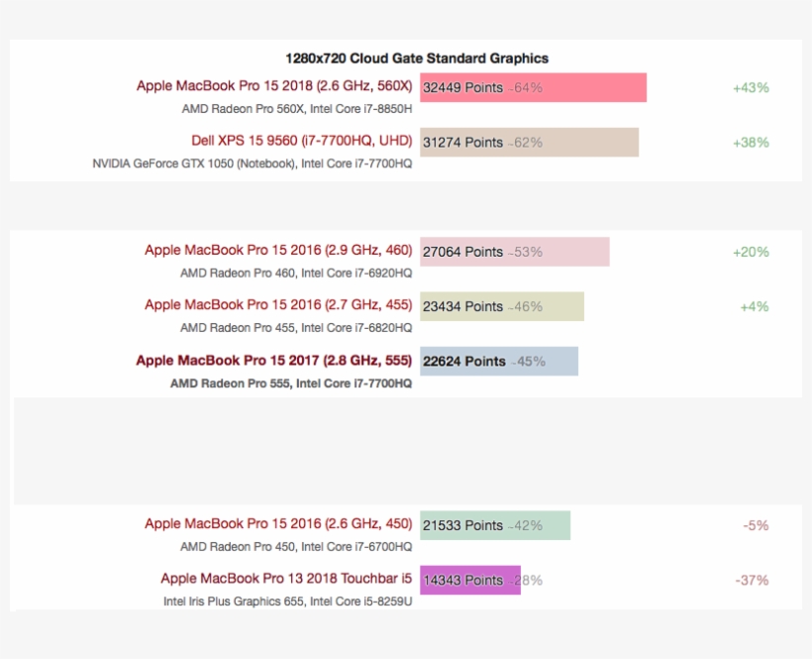The height and width of the screenshot is (659, 812).
Task: Select bold Apple MacBook Pro 15 2017 entry
Action: [x=274, y=361]
